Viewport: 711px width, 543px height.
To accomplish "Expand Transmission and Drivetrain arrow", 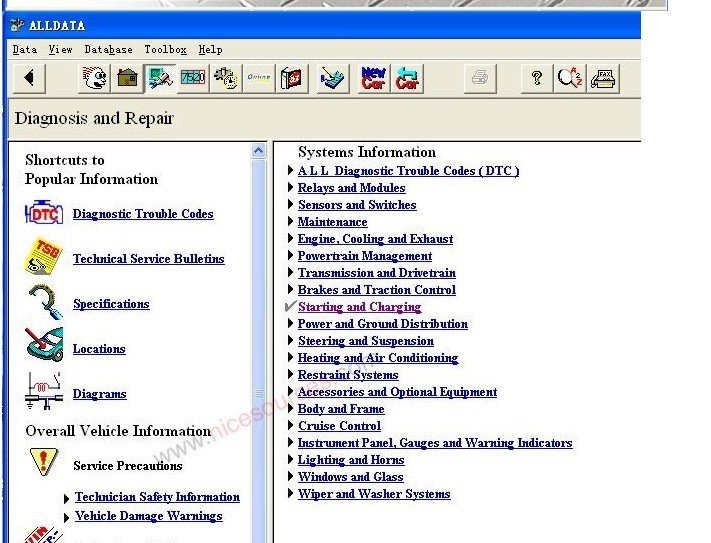I will 291,272.
